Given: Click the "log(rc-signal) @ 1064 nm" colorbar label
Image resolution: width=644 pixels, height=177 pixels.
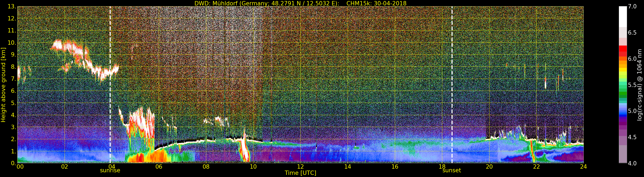Looking at the screenshot, I should [640, 85].
